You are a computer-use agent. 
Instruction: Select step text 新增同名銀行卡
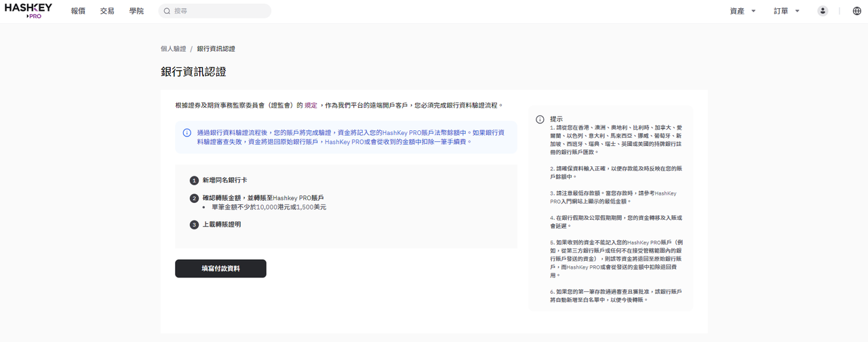pos(224,180)
